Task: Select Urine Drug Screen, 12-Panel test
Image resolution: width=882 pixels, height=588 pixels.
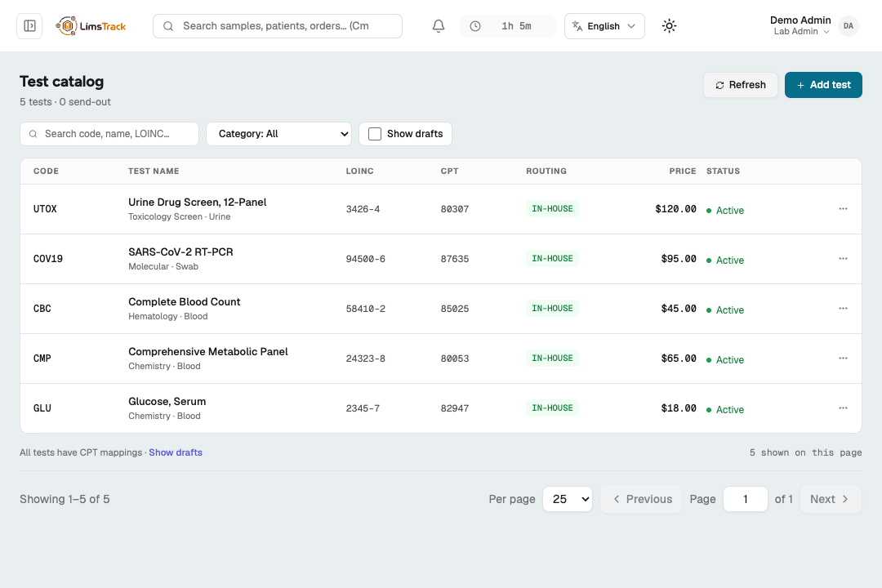Action: [198, 202]
